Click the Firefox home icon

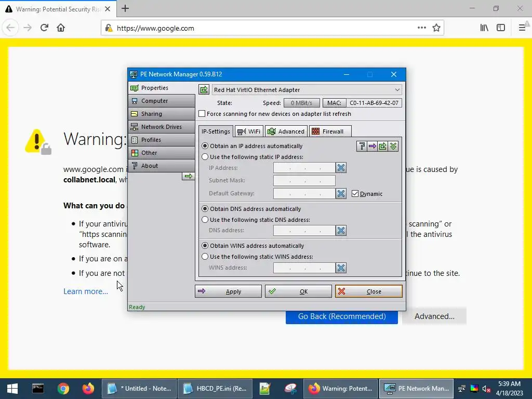pos(61,28)
